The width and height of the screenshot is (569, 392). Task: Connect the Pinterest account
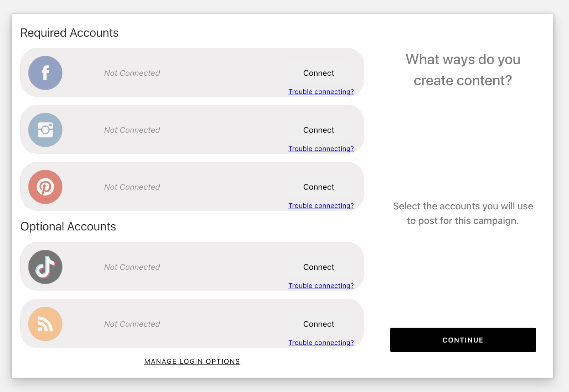click(319, 187)
